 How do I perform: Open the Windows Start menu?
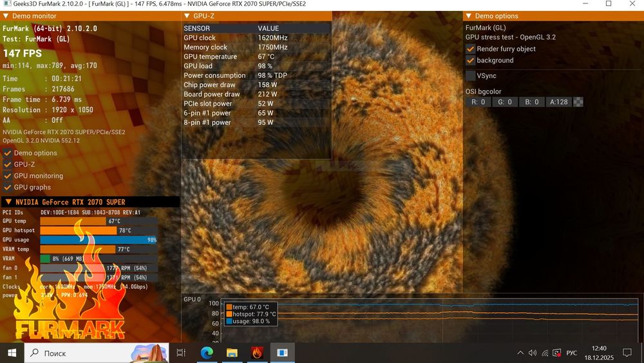[x=12, y=353]
